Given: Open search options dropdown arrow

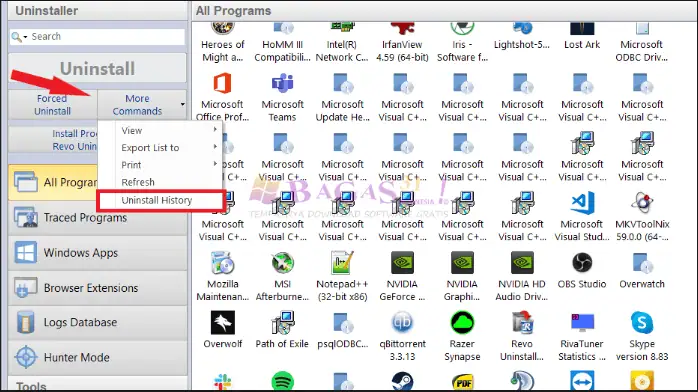Looking at the screenshot, I should coord(25,37).
